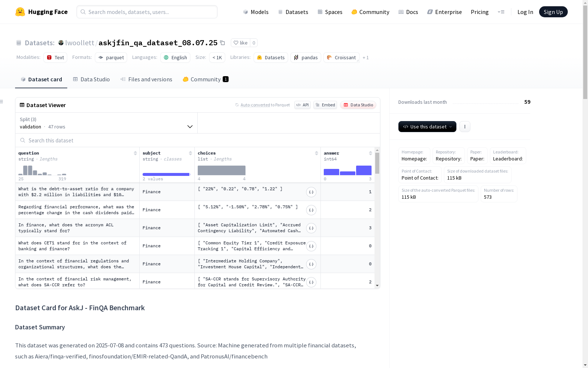Open Datasets in the top navigation
The image size is (588, 368).
[293, 12]
